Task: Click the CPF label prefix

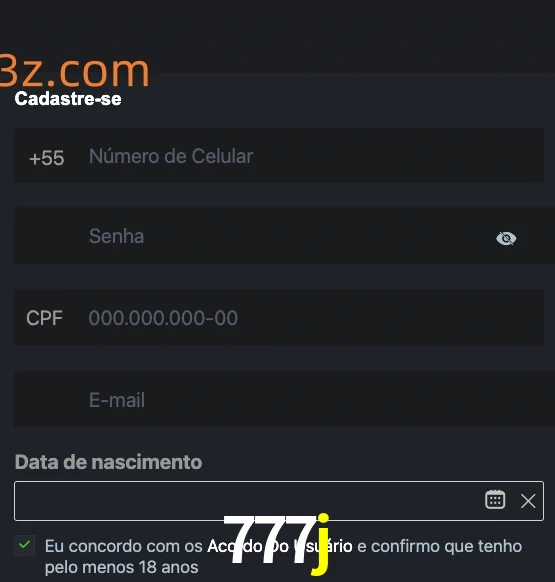Action: pyautogui.click(x=44, y=318)
